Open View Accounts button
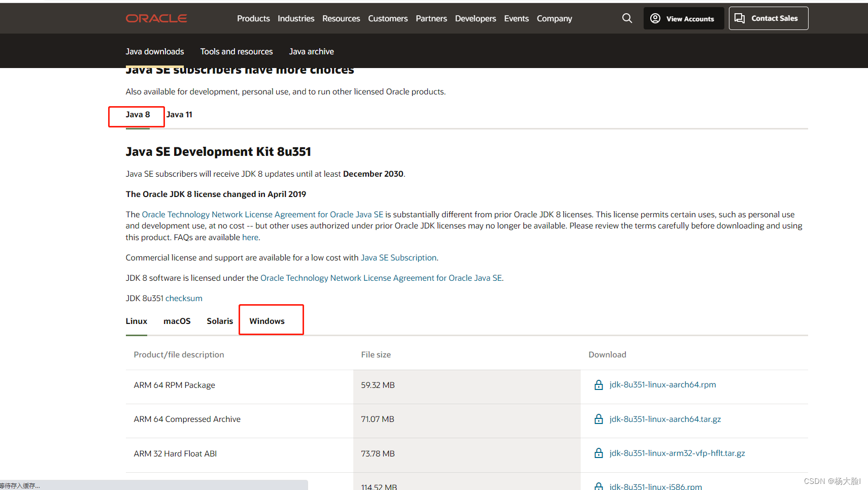868x490 pixels. coord(683,18)
